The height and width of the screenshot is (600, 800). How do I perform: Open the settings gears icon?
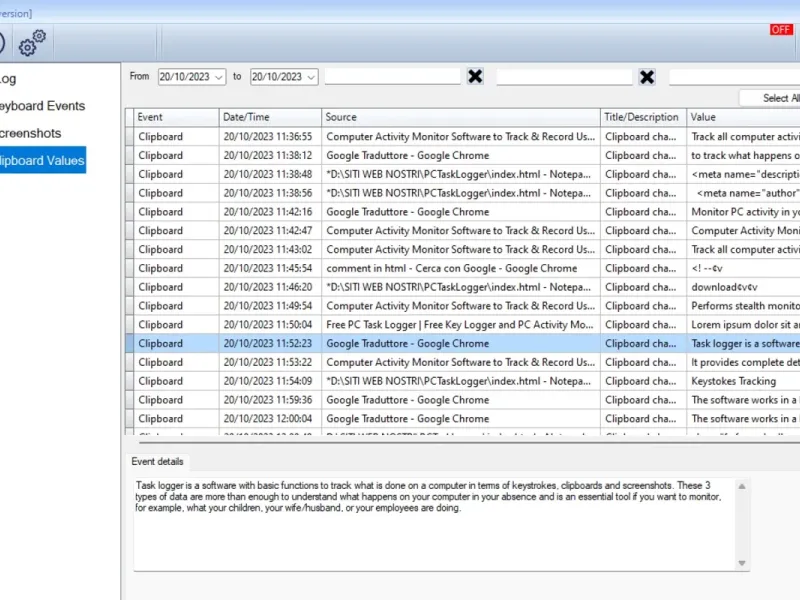click(x=32, y=43)
